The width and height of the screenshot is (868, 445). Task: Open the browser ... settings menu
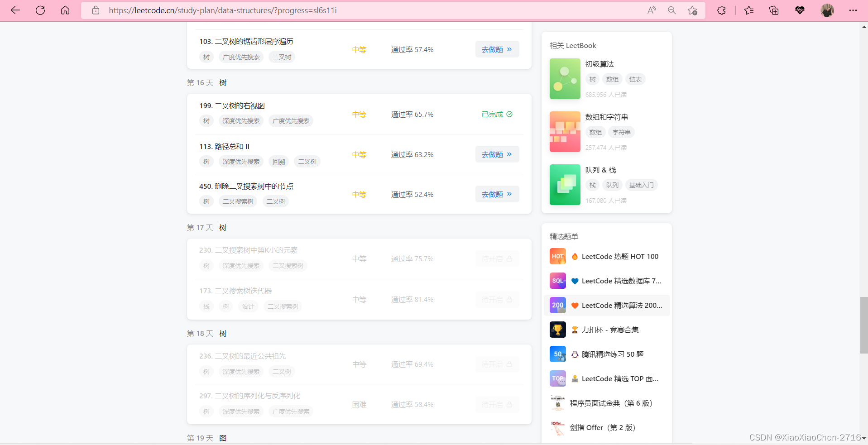[x=853, y=10]
